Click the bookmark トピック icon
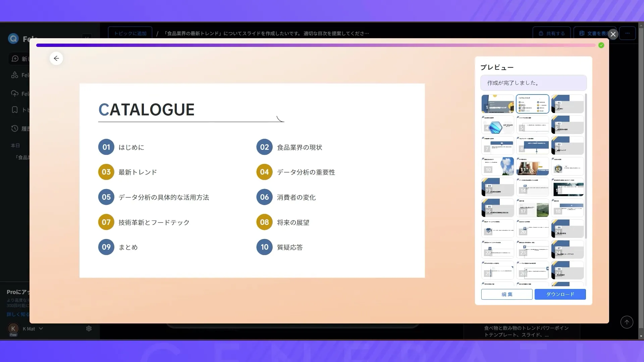This screenshot has height=362, width=644. pos(15,110)
